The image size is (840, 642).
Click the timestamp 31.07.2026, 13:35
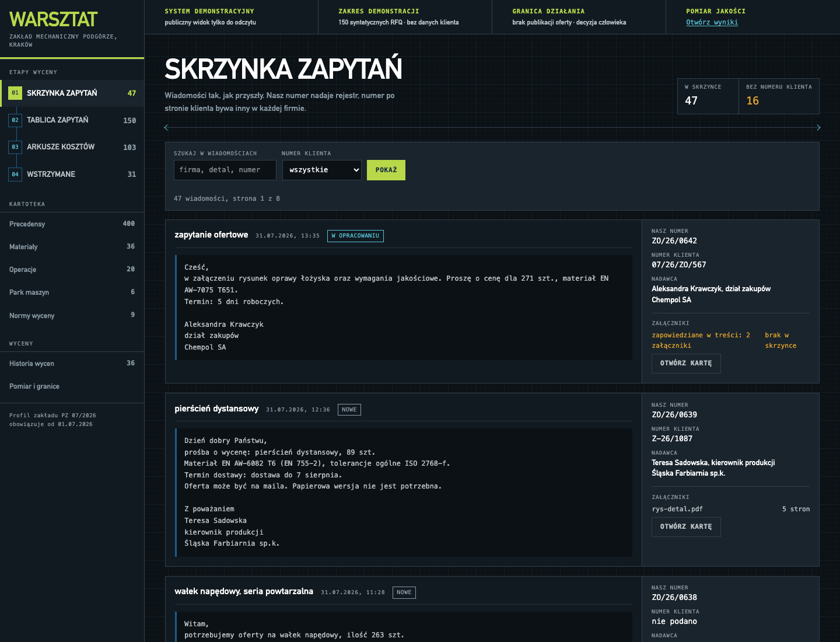(x=288, y=236)
